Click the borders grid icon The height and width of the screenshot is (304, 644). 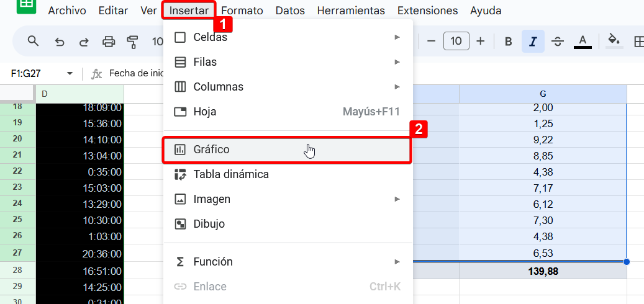(x=638, y=42)
